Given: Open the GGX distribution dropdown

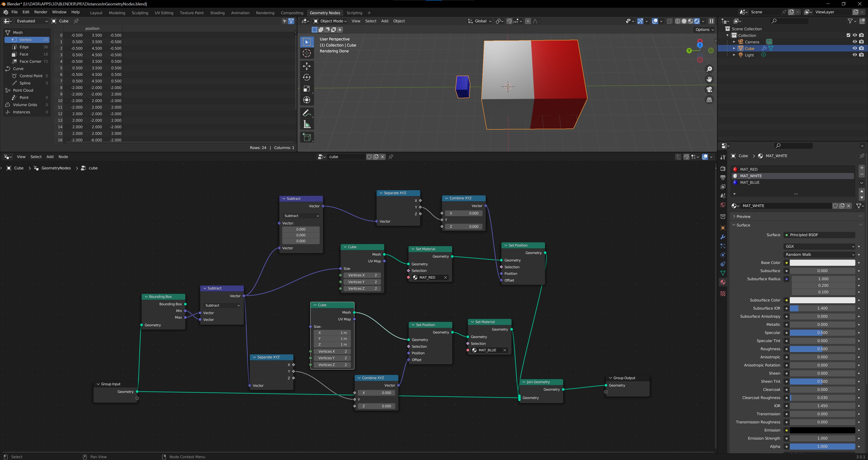Looking at the screenshot, I should pos(819,247).
